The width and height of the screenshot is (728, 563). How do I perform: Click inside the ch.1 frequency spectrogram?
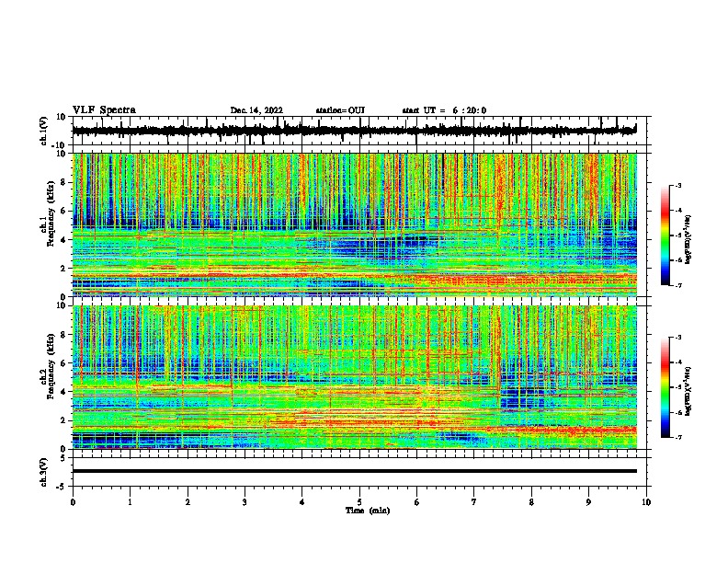tap(354, 224)
